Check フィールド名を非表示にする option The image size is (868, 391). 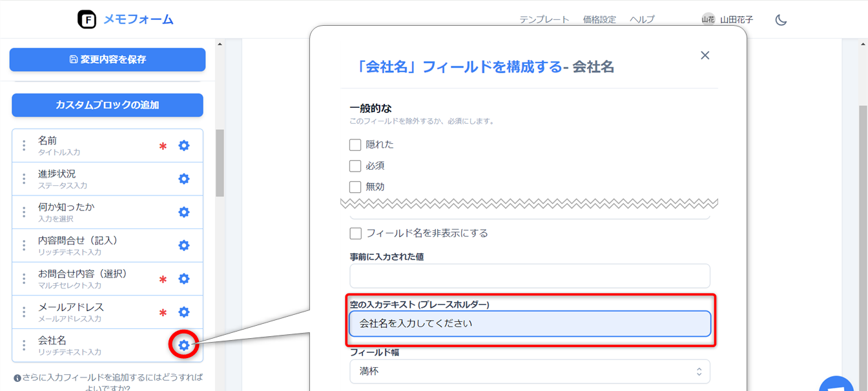pyautogui.click(x=355, y=233)
